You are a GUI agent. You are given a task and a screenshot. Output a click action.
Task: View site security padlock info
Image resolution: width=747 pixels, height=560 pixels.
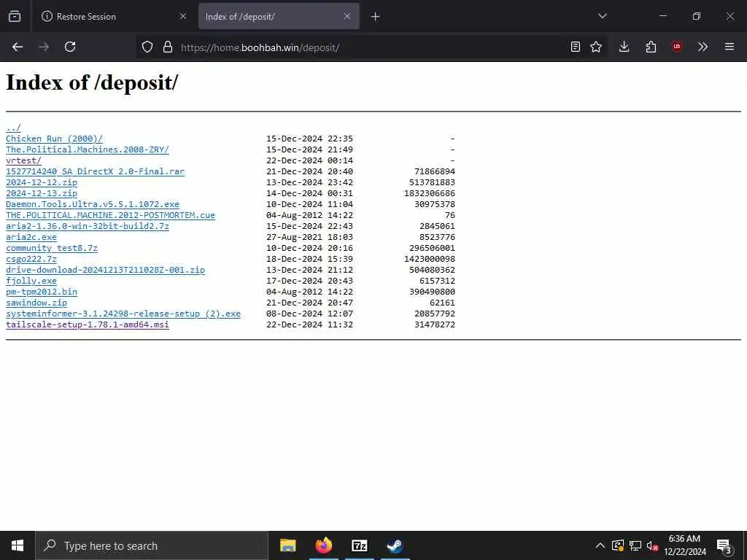167,47
